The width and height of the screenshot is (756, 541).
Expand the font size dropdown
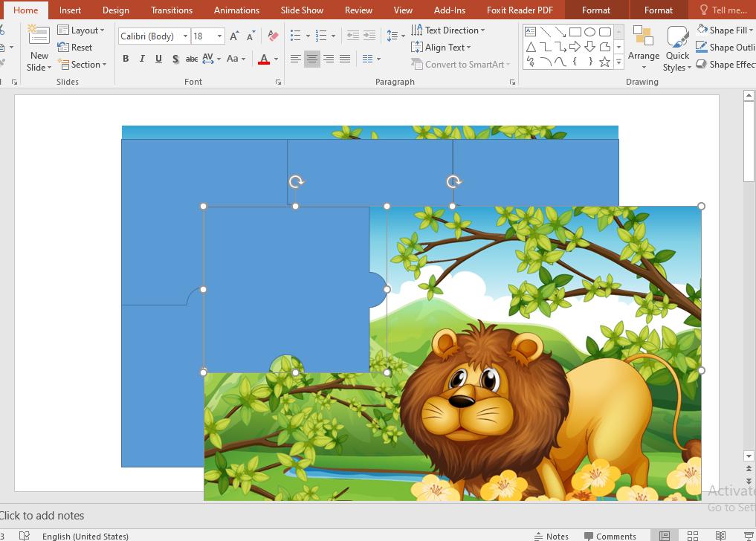[x=218, y=36]
